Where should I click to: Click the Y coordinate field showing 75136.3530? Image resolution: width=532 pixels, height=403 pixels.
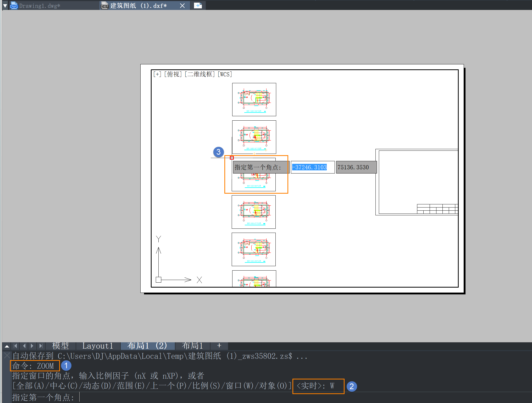(x=356, y=167)
